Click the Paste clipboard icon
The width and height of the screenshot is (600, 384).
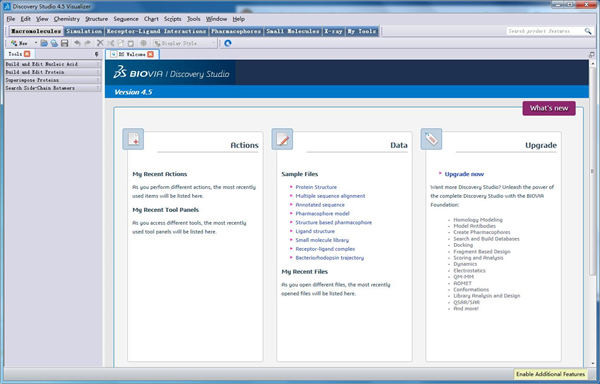tap(130, 43)
